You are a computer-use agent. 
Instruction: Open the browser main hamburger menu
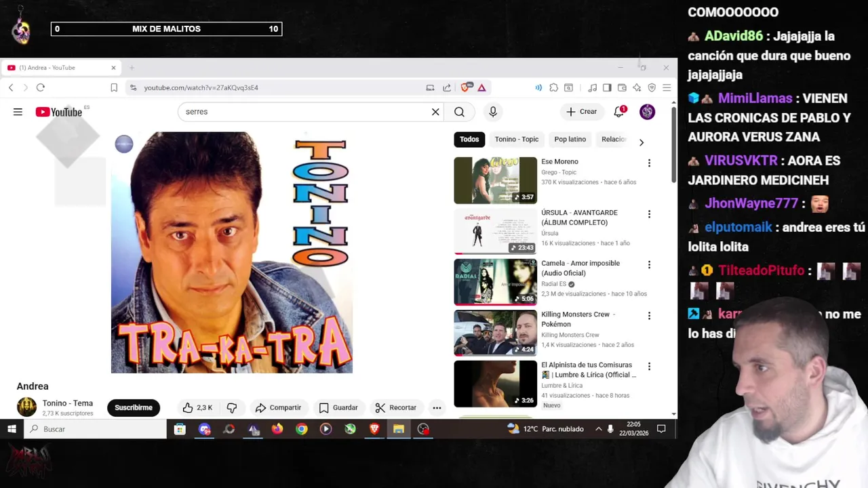point(667,87)
